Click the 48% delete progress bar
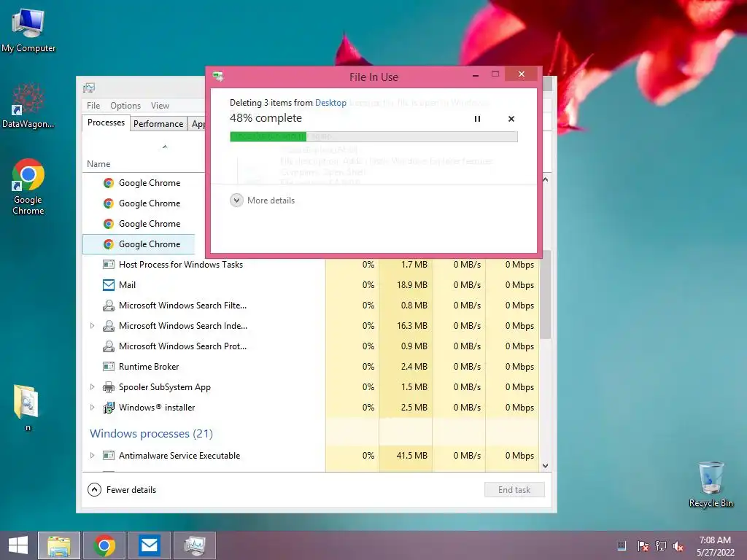This screenshot has width=747, height=560. 373,136
